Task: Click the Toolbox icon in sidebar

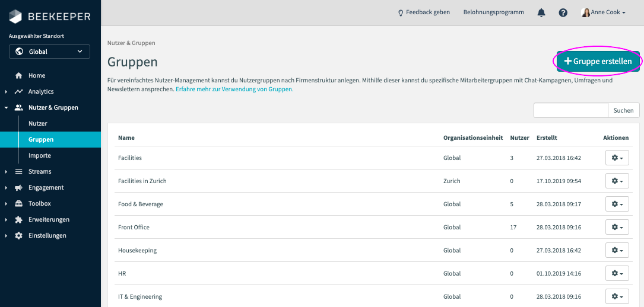Action: (18, 204)
